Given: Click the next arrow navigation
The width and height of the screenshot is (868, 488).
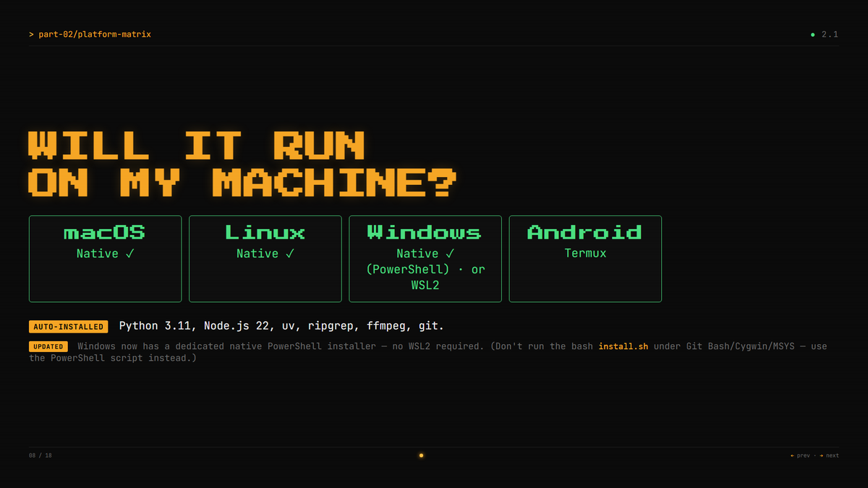Looking at the screenshot, I should point(830,455).
